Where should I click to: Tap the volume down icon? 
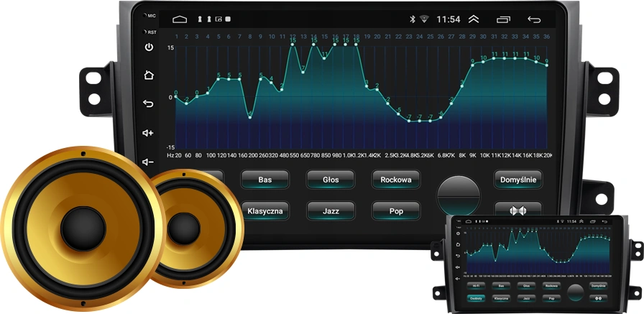coord(148,162)
